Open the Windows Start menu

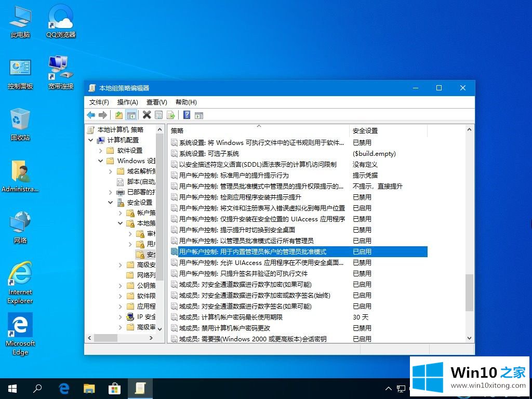coord(12,389)
